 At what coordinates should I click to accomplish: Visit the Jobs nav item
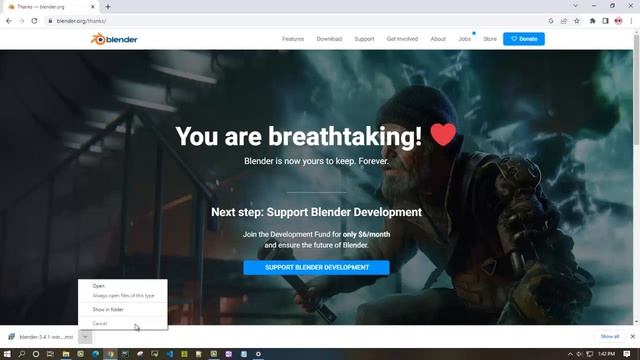464,39
